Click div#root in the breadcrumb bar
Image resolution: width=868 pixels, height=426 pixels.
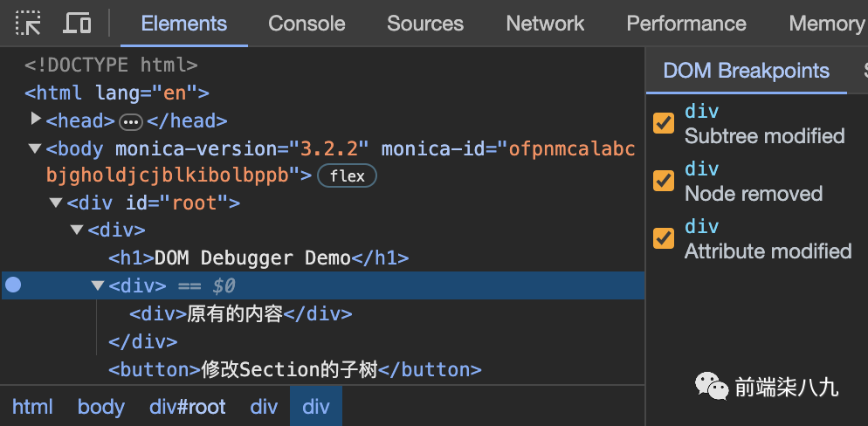pos(188,407)
